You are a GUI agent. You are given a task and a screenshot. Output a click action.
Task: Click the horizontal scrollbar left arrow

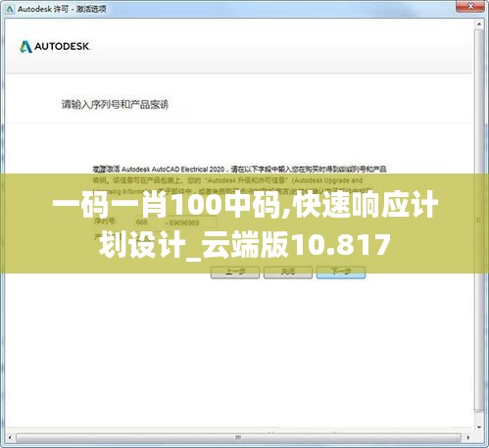click(10, 437)
